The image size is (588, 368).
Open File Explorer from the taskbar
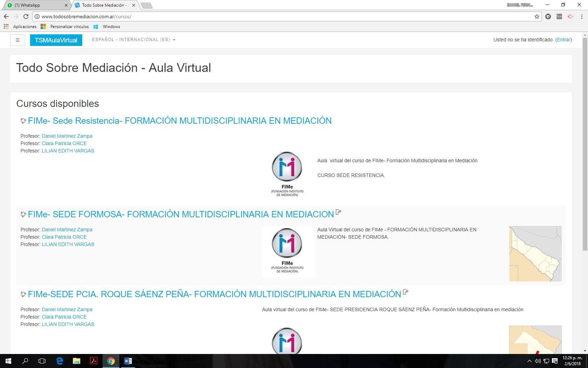(76, 361)
